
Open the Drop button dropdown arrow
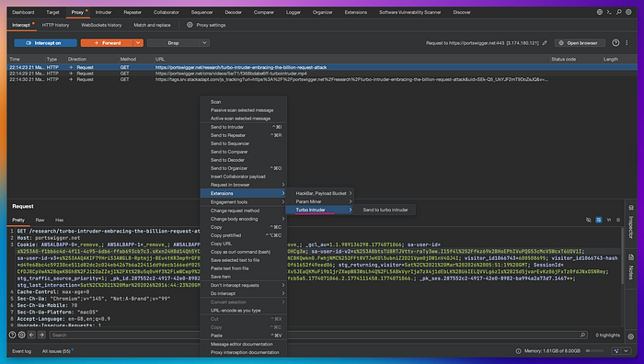(x=204, y=42)
